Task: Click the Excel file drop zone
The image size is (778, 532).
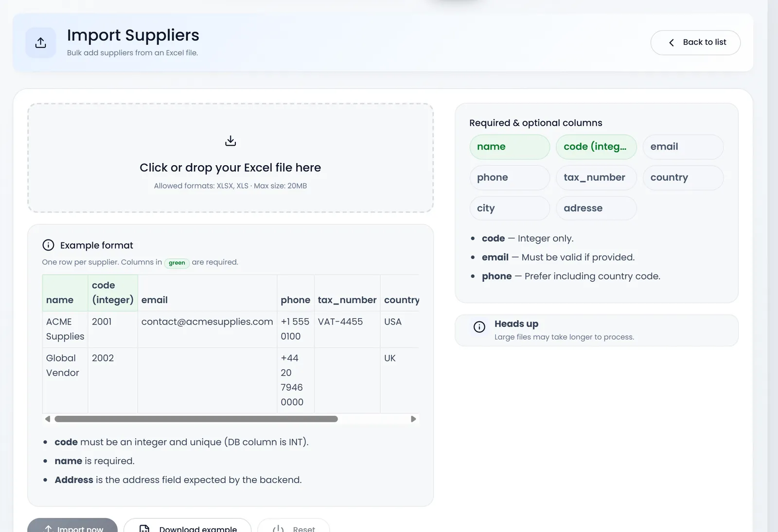Action: pos(230,158)
